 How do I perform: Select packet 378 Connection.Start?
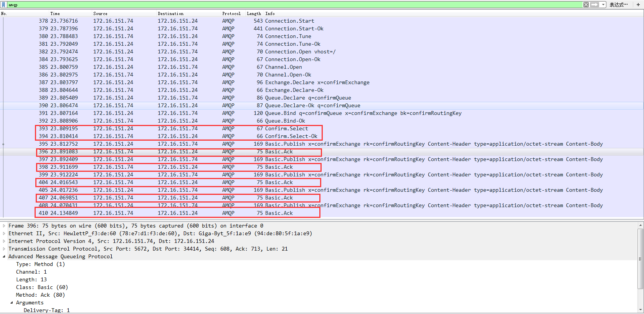(322, 21)
